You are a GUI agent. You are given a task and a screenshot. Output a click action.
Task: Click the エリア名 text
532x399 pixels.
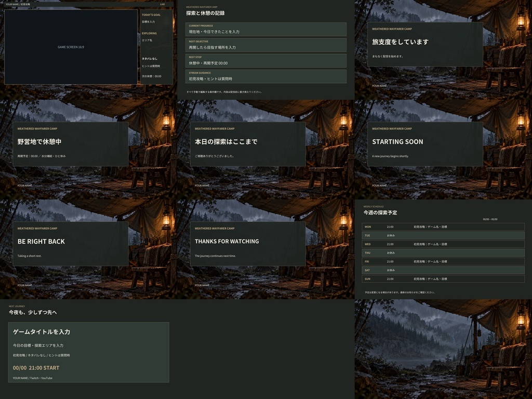click(147, 41)
